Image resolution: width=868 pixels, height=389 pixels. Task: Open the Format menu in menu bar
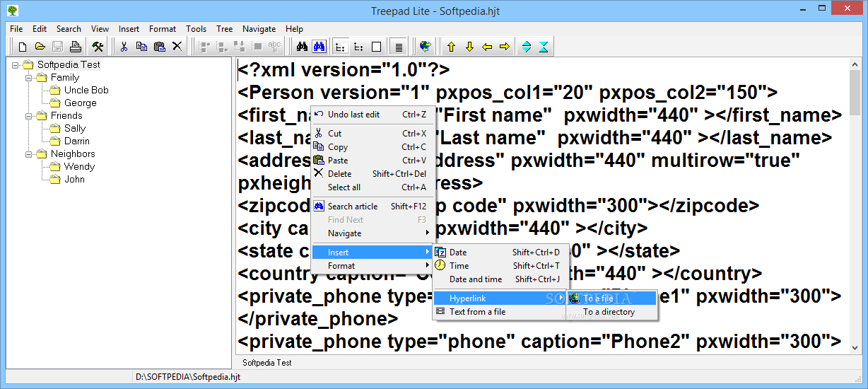point(163,29)
